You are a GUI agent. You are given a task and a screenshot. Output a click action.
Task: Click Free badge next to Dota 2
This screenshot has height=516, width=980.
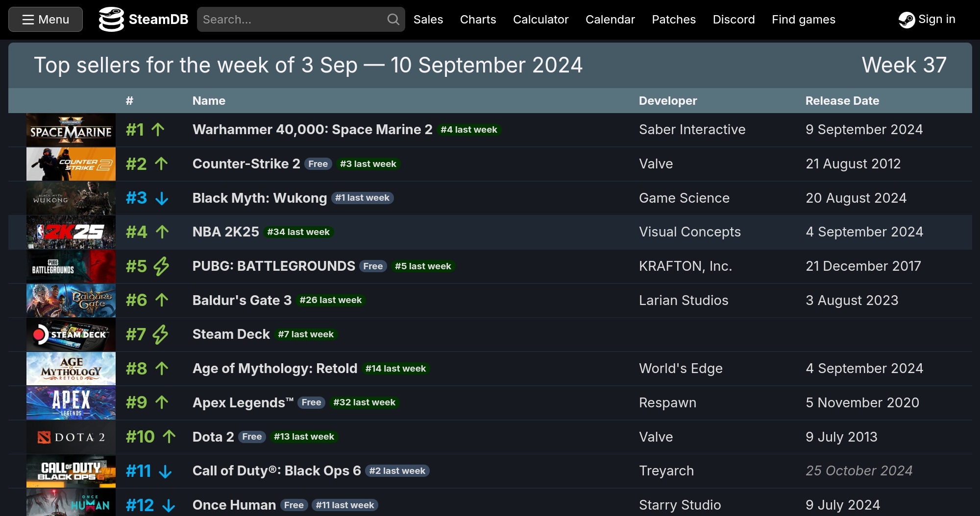coord(252,437)
